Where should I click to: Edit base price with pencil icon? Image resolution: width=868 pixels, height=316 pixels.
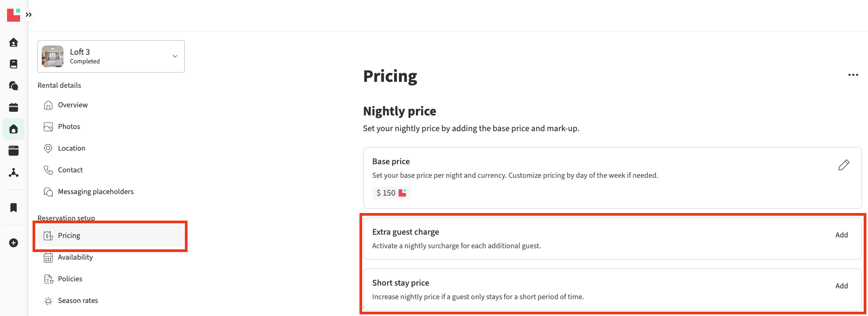(844, 165)
